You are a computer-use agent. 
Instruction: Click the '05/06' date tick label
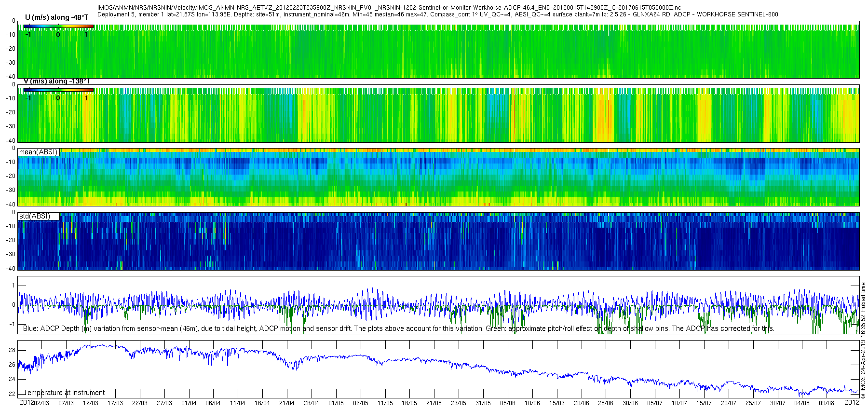508,403
